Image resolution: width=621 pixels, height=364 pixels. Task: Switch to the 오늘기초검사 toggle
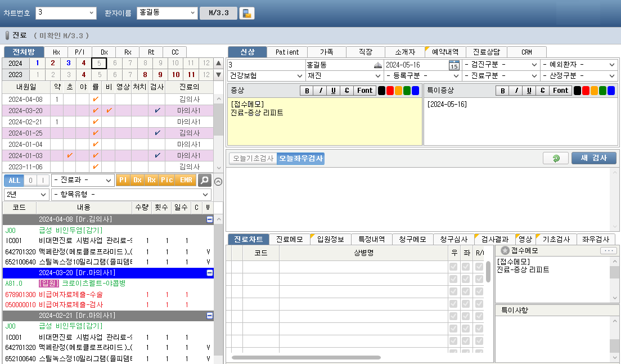coord(253,159)
